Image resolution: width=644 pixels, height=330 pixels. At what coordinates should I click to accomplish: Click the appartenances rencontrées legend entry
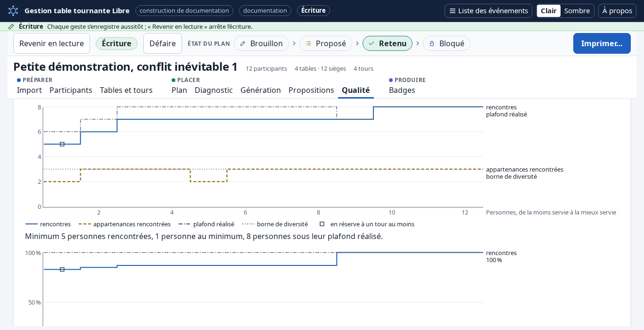click(124, 224)
